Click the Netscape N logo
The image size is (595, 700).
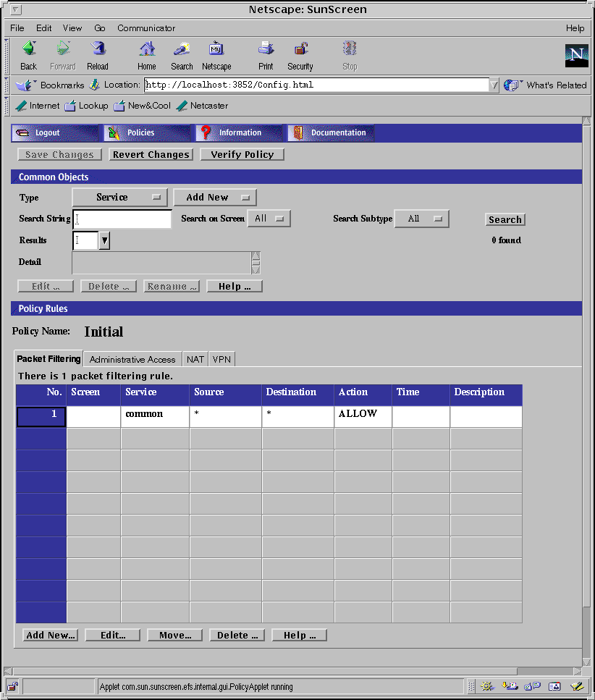[576, 55]
